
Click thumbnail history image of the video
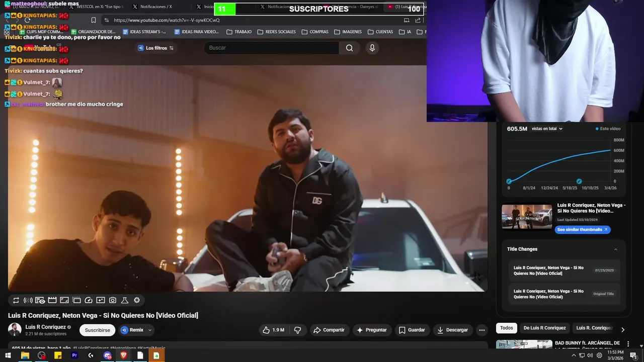coord(527,217)
